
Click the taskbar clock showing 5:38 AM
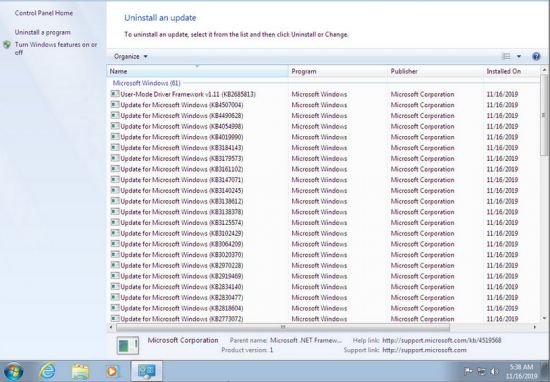point(521,371)
